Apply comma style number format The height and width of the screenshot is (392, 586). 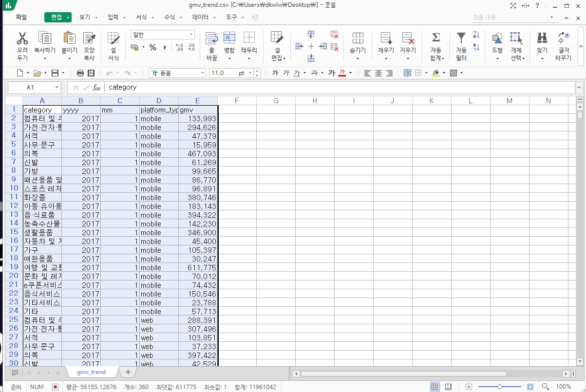[x=165, y=47]
